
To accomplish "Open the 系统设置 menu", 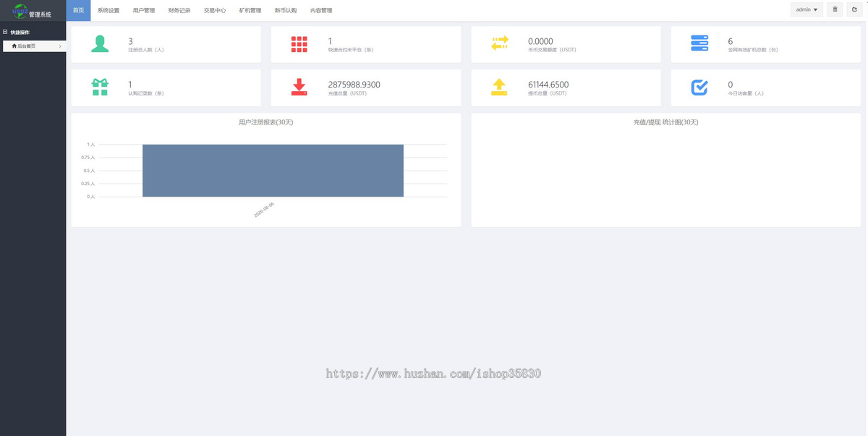I will [109, 10].
